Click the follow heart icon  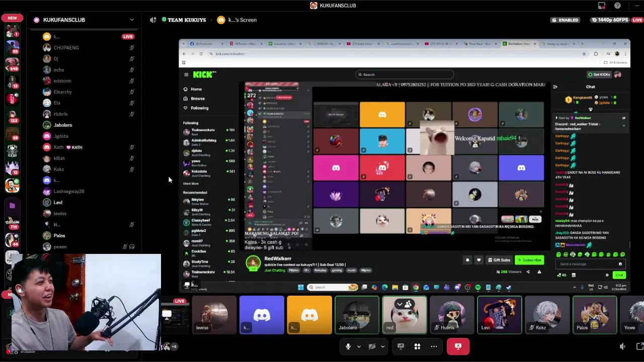478,260
